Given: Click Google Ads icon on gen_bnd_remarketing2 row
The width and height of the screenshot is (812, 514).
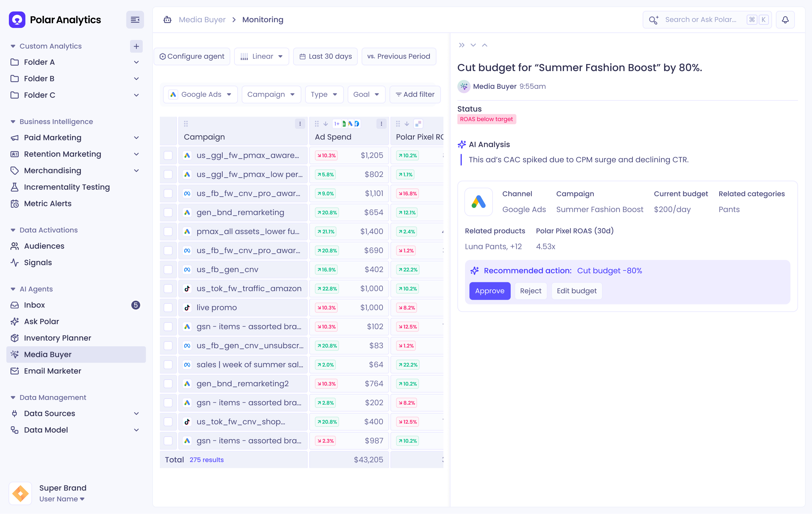Looking at the screenshot, I should point(187,384).
